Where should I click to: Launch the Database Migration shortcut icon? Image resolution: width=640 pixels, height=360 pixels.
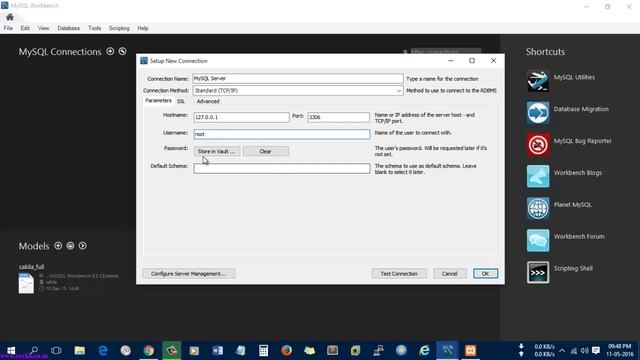[538, 113]
